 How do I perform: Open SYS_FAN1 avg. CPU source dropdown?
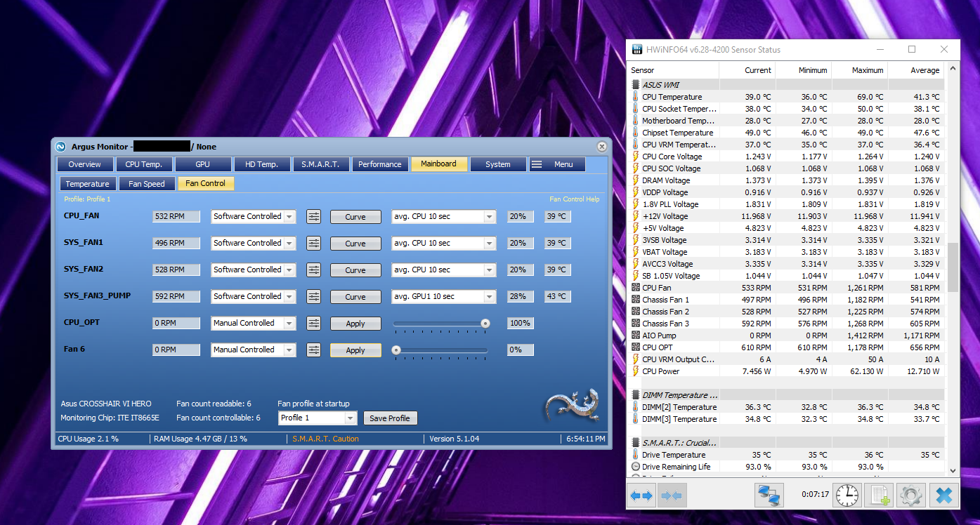tap(444, 244)
